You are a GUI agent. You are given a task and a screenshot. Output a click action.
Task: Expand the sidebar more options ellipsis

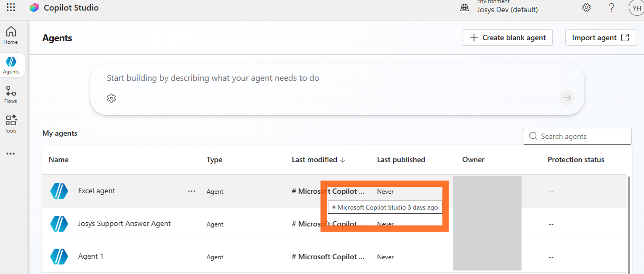(11, 154)
